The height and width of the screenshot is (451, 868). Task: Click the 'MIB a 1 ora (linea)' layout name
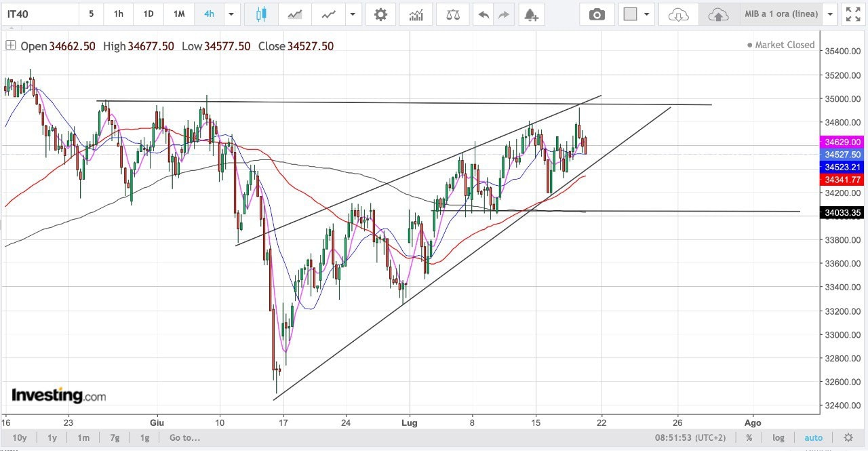tap(781, 14)
